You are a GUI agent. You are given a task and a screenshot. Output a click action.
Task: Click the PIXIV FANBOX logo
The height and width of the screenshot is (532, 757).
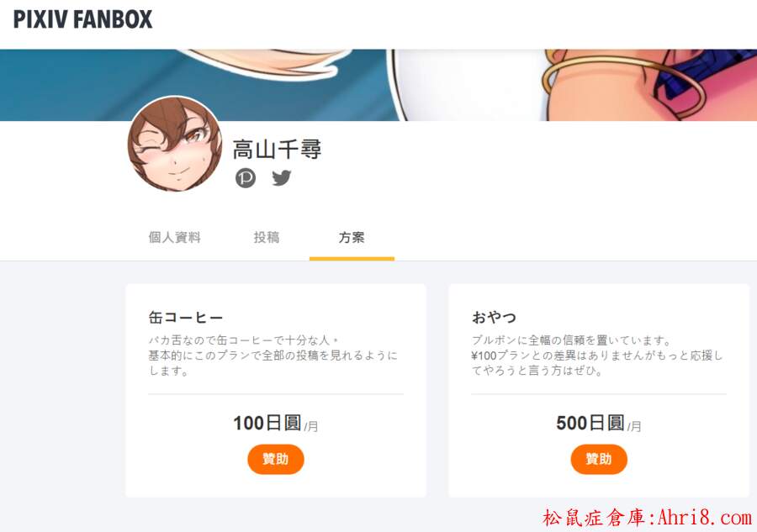82,19
